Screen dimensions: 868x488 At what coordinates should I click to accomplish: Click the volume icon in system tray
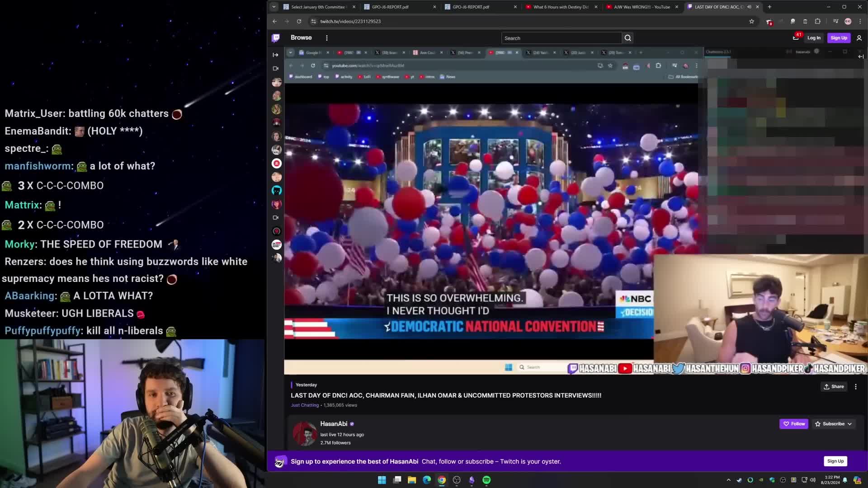(812, 480)
